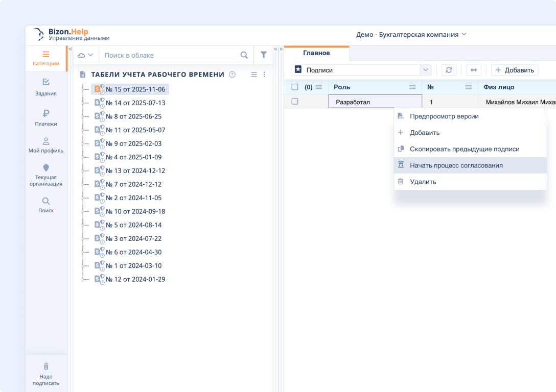
Task: Open the Подписи combo box dropdown
Action: [425, 70]
